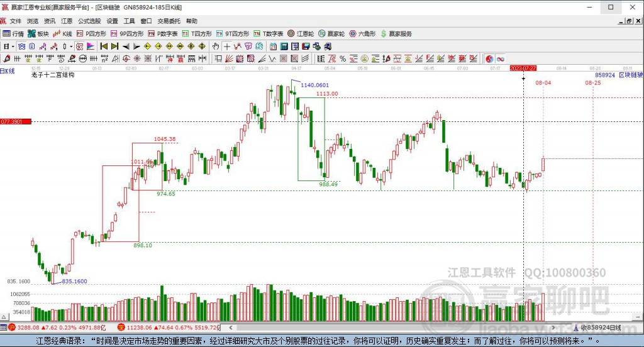The width and height of the screenshot is (644, 347).
Task: Expand the 日 period dropdown arrow
Action: coord(13,47)
